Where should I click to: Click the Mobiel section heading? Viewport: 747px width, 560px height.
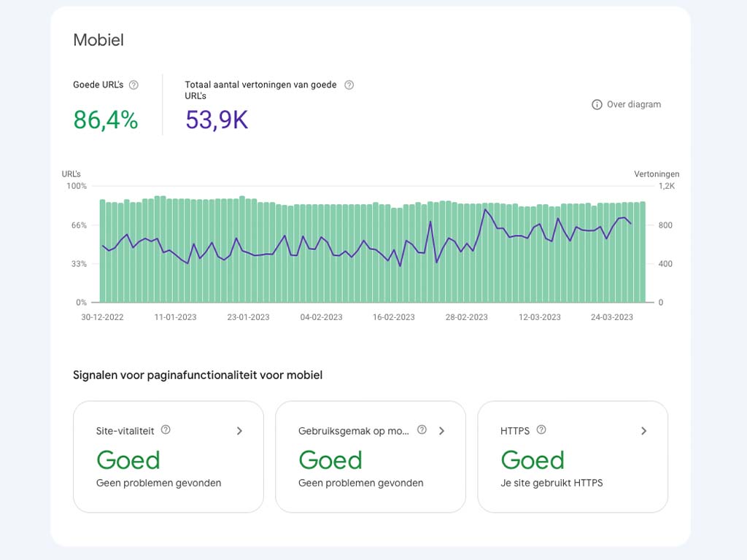click(x=98, y=40)
